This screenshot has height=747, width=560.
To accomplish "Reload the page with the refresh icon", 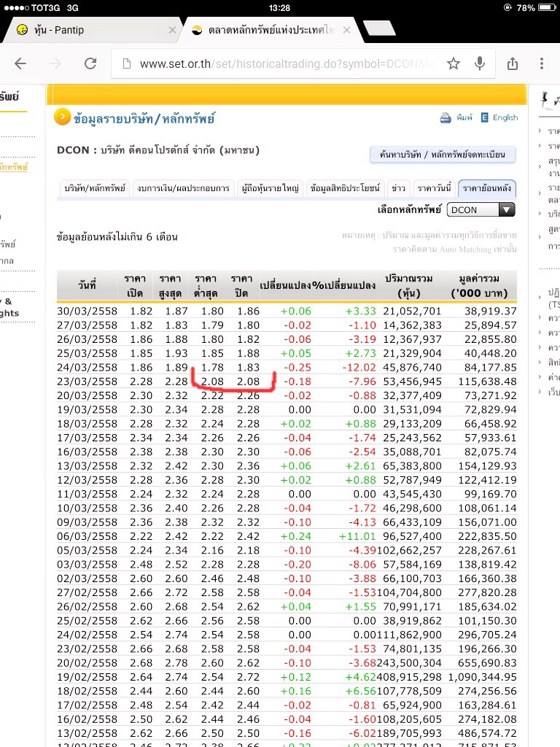I will pyautogui.click(x=90, y=63).
